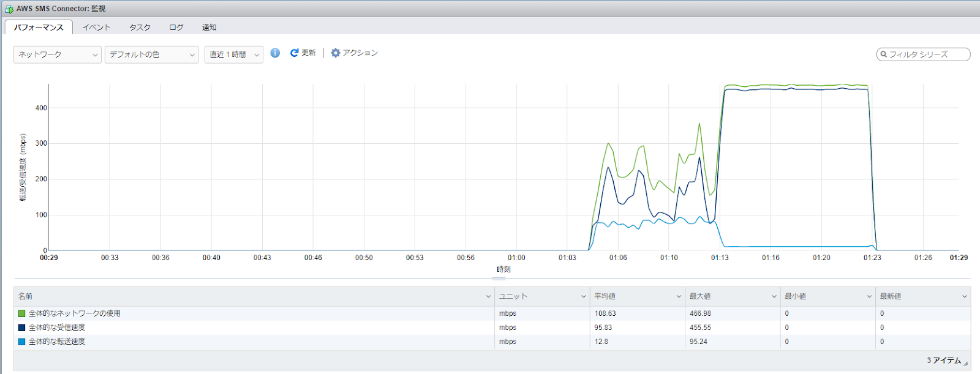Click the green swatch for 全体的なネットワークの使用
Screen dimensions: 980x374
[x=22, y=313]
